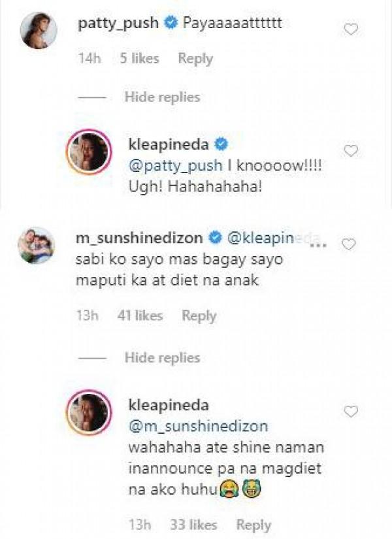View the 5 likes on patty_push's comment
392x539 pixels.
point(139,59)
